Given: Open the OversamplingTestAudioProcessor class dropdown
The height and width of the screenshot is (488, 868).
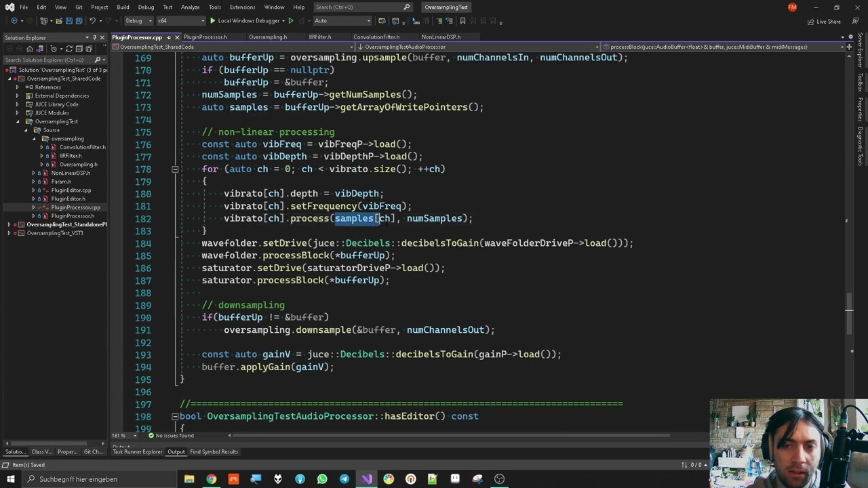Looking at the screenshot, I should 478,47.
